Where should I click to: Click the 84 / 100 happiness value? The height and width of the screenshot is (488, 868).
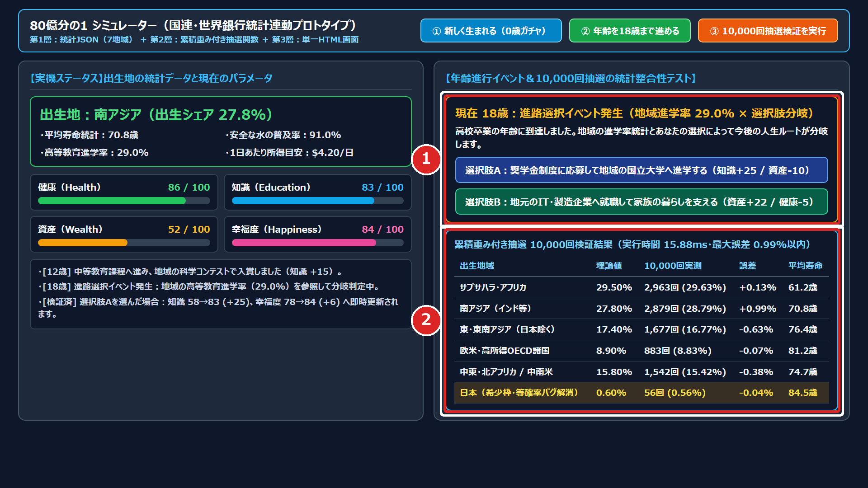click(382, 229)
